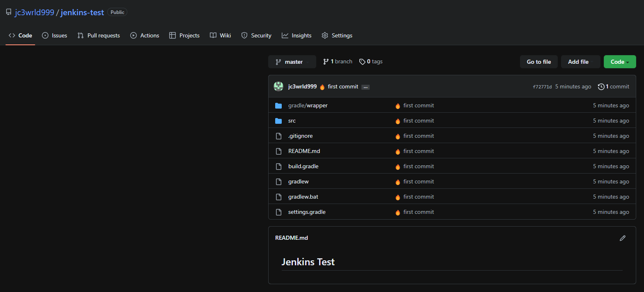
Task: Go to the Pull requests tab
Action: point(99,35)
